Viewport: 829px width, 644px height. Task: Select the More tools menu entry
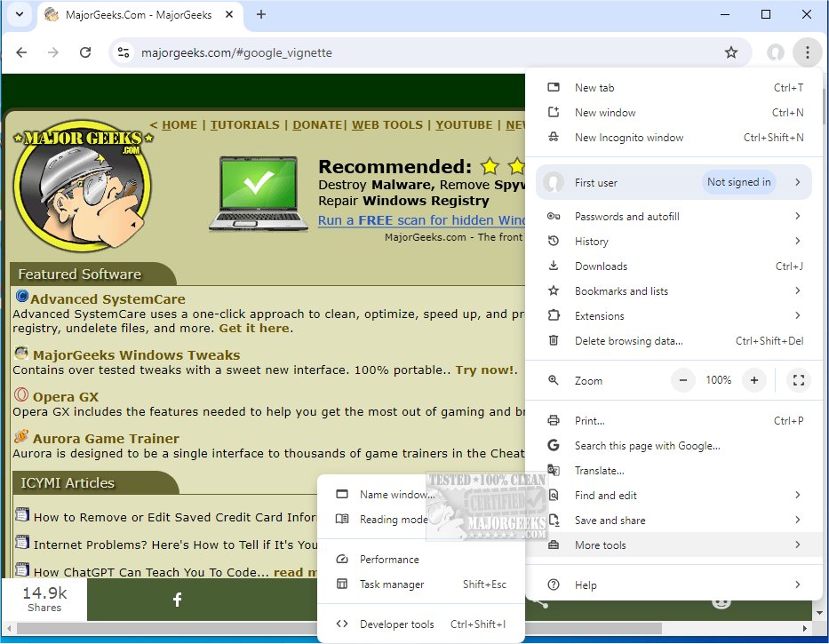pos(601,545)
